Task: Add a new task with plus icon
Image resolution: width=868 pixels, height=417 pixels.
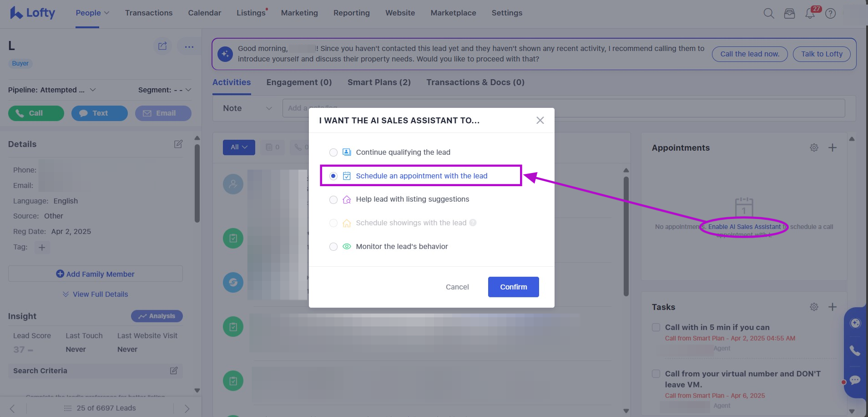Action: (x=832, y=307)
